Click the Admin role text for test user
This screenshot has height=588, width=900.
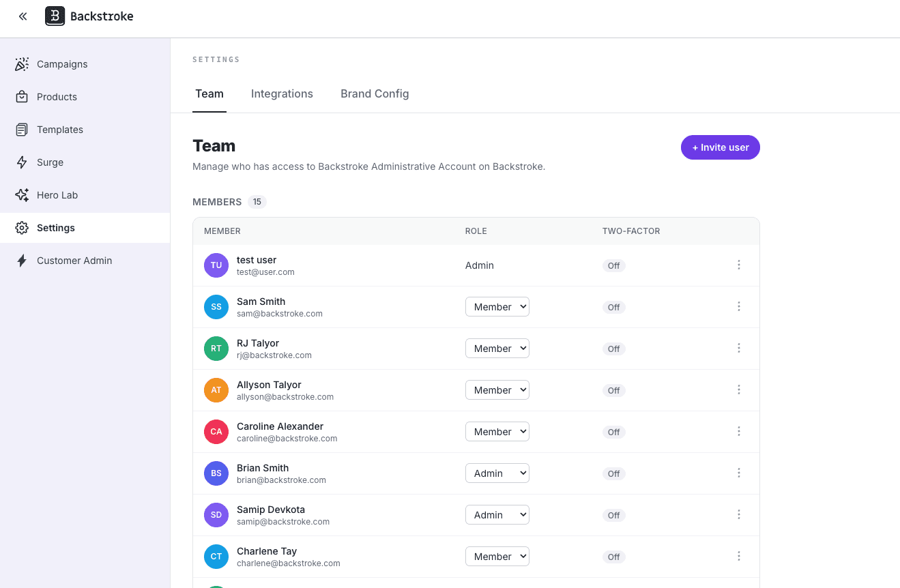(x=480, y=265)
